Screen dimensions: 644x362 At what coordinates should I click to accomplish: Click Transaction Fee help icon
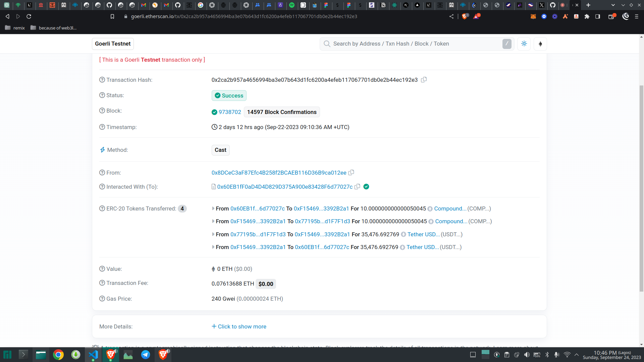[102, 283]
